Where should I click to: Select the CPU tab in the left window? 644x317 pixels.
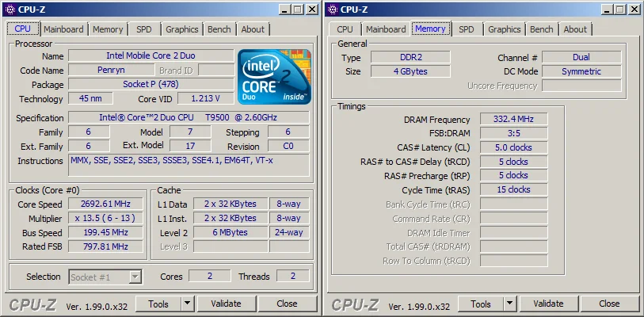[x=23, y=29]
